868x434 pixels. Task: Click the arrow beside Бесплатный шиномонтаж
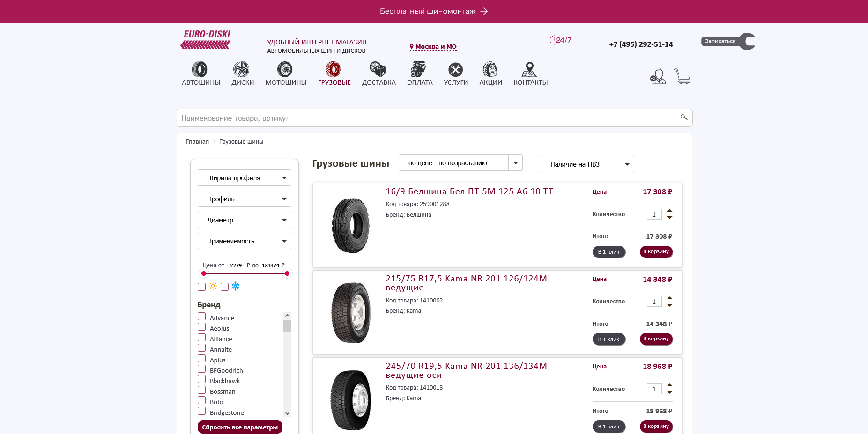[x=484, y=11]
